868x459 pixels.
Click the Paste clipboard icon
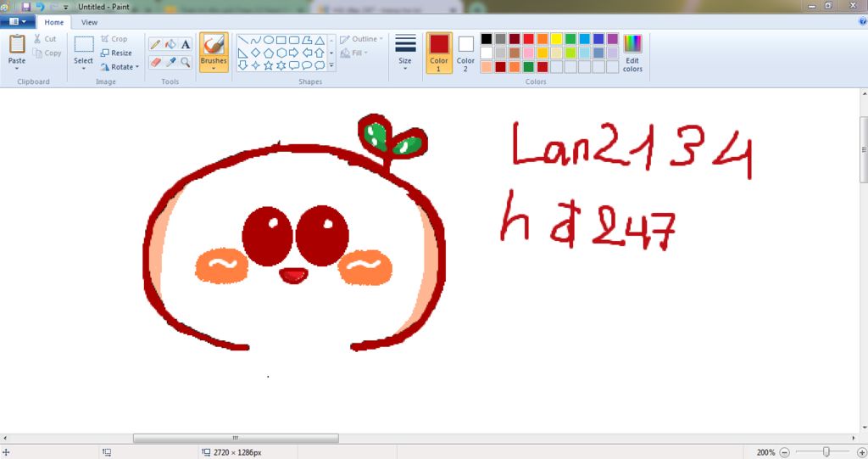[17, 44]
